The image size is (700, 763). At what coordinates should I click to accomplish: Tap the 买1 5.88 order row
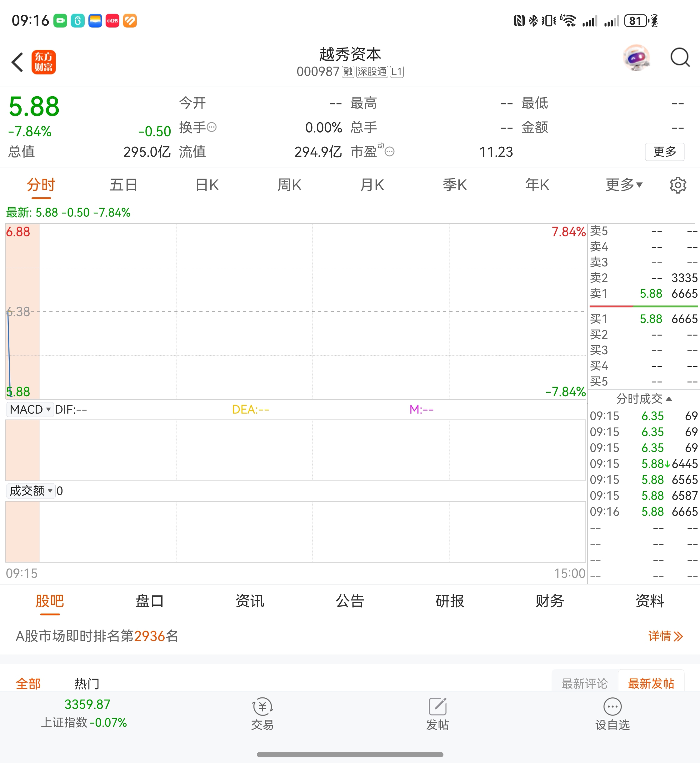(x=643, y=319)
